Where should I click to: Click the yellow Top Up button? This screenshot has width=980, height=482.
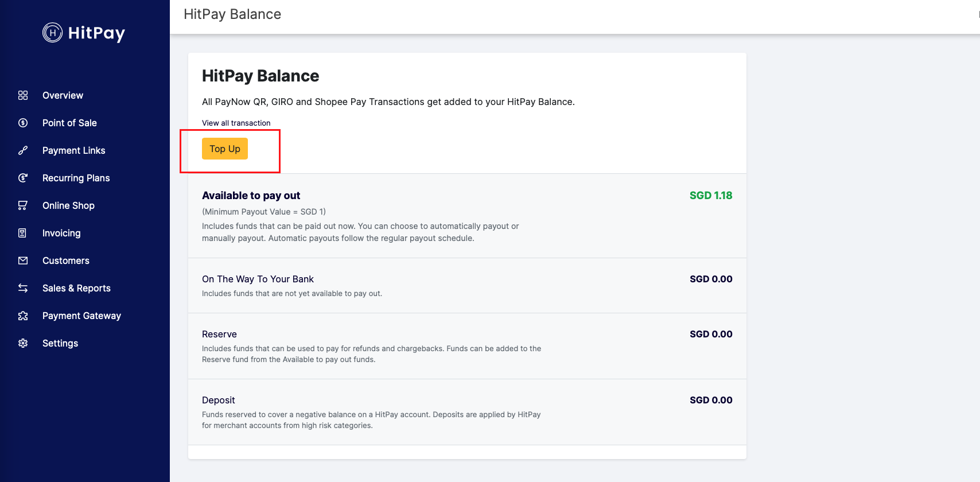pos(225,149)
